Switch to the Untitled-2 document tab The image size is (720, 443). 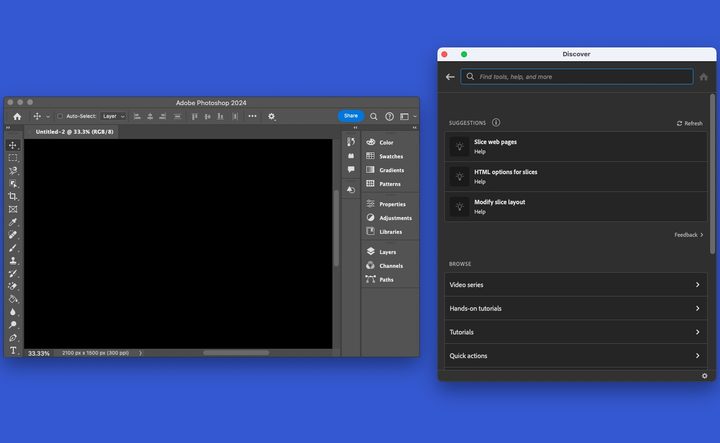pyautogui.click(x=74, y=132)
